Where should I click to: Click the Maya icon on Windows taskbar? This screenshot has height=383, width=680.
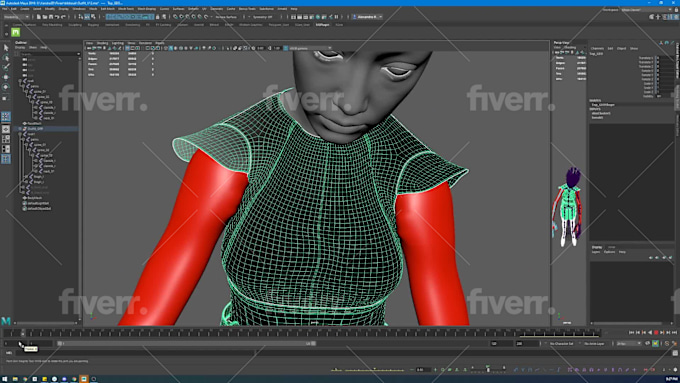[x=84, y=379]
